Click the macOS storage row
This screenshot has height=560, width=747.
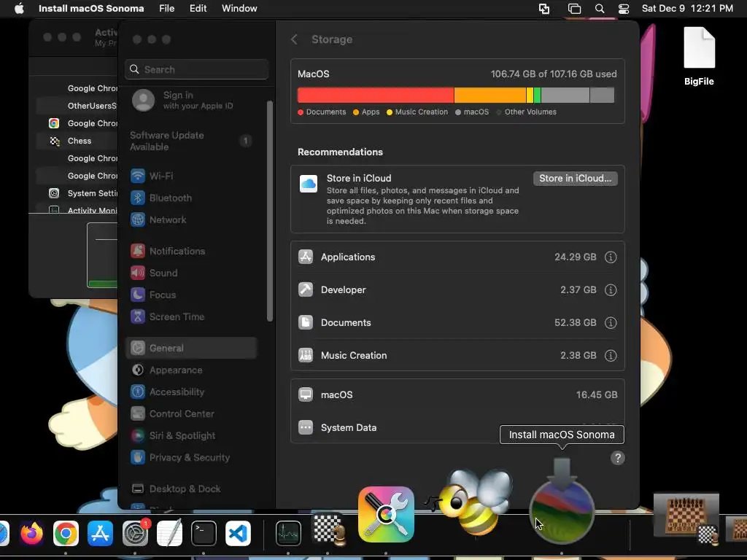tap(457, 394)
